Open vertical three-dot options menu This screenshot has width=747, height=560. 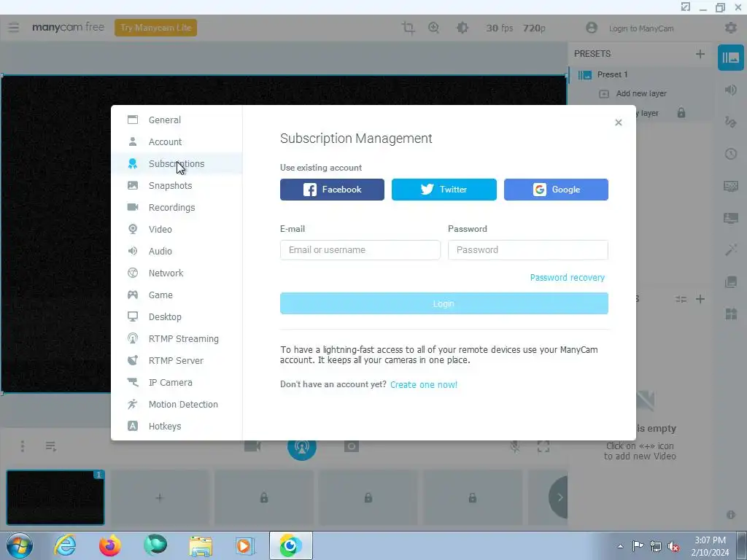click(x=23, y=446)
